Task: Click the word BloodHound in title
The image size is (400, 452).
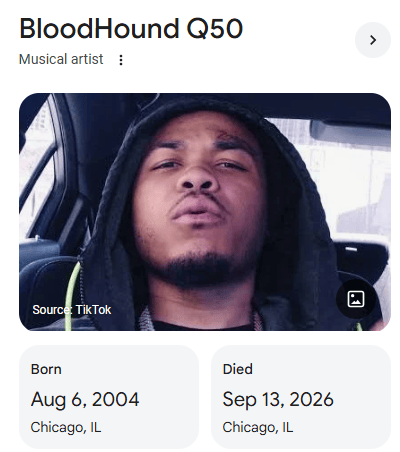Action: tap(99, 29)
